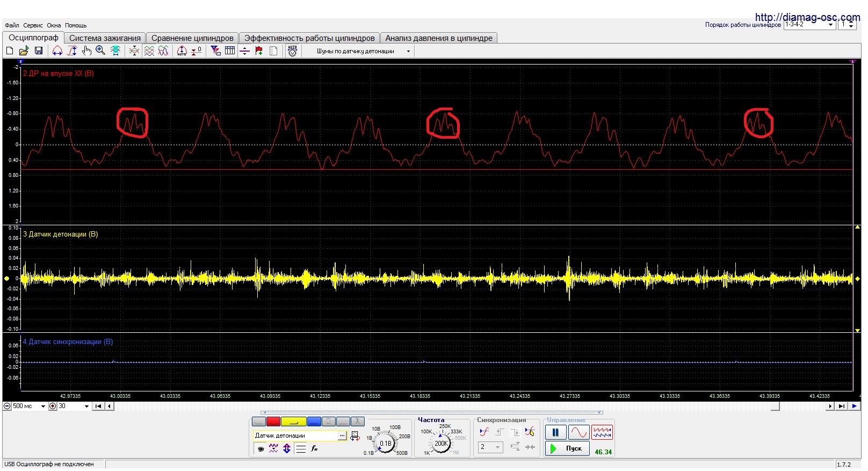
Task: Switch to Анализ давления в цилиндре tab
Action: pyautogui.click(x=439, y=38)
